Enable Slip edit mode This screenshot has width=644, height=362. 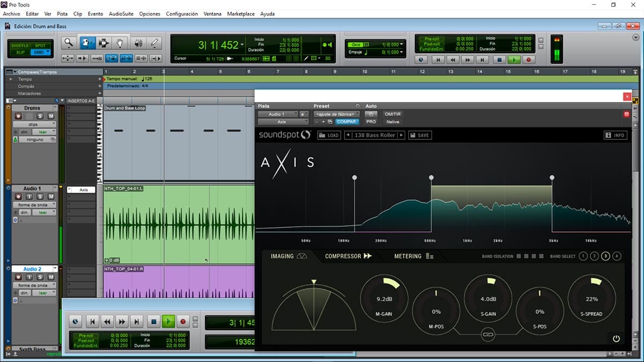[20, 52]
